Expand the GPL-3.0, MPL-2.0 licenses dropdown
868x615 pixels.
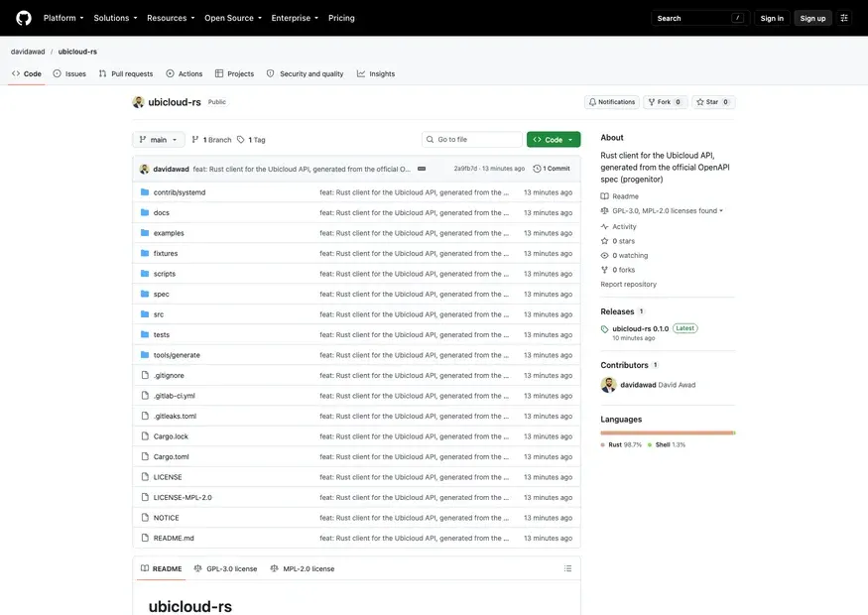pyautogui.click(x=668, y=211)
